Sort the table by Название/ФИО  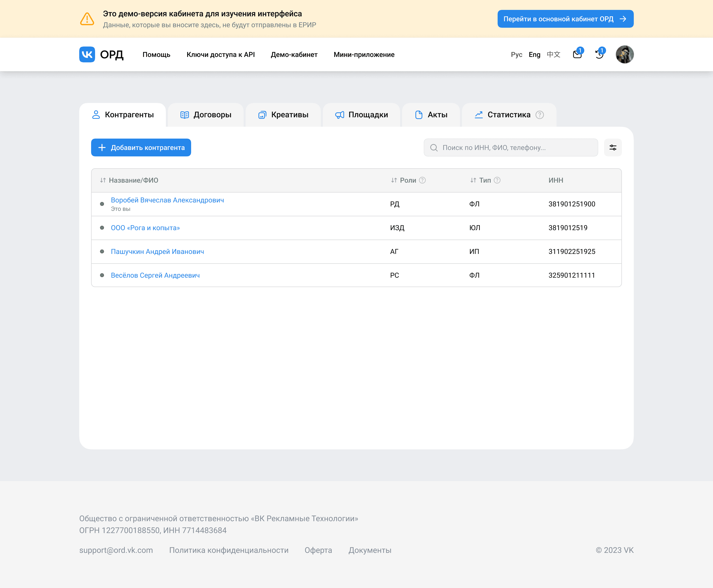click(x=129, y=180)
